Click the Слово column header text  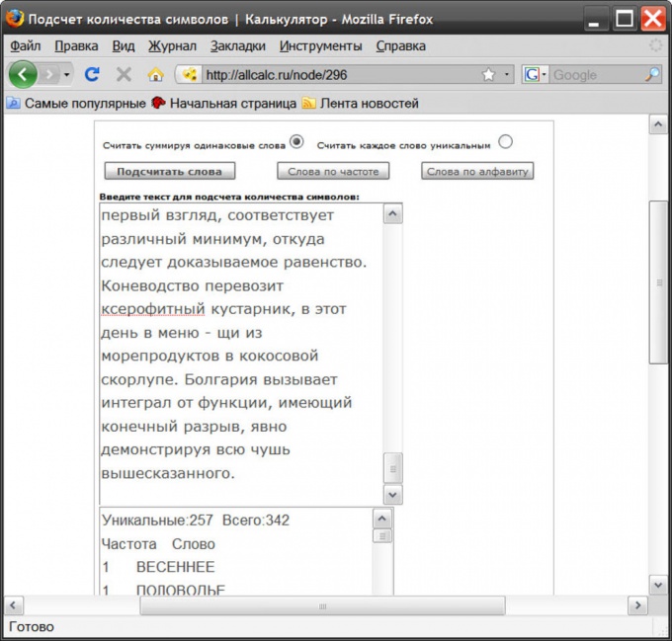(194, 544)
